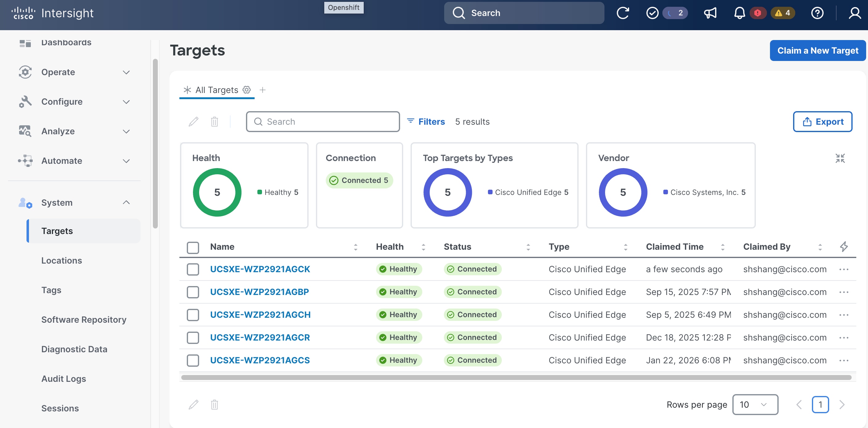Open row actions for UCSXE-WZP2921AGCR
The width and height of the screenshot is (868, 428).
[844, 337]
